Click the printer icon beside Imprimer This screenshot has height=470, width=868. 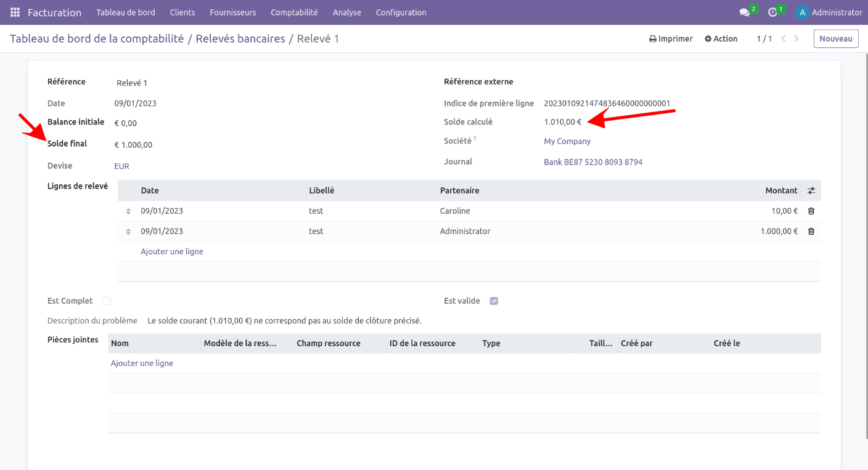(653, 39)
